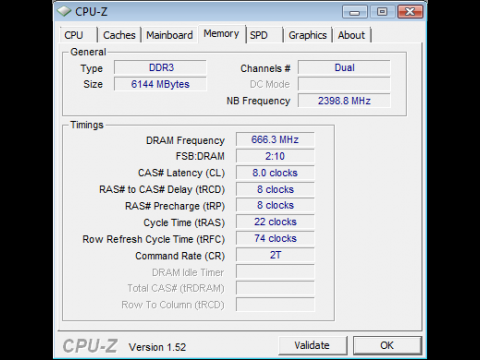Image resolution: width=480 pixels, height=360 pixels.
Task: Click the 6144 MBytes size value
Action: coord(160,84)
